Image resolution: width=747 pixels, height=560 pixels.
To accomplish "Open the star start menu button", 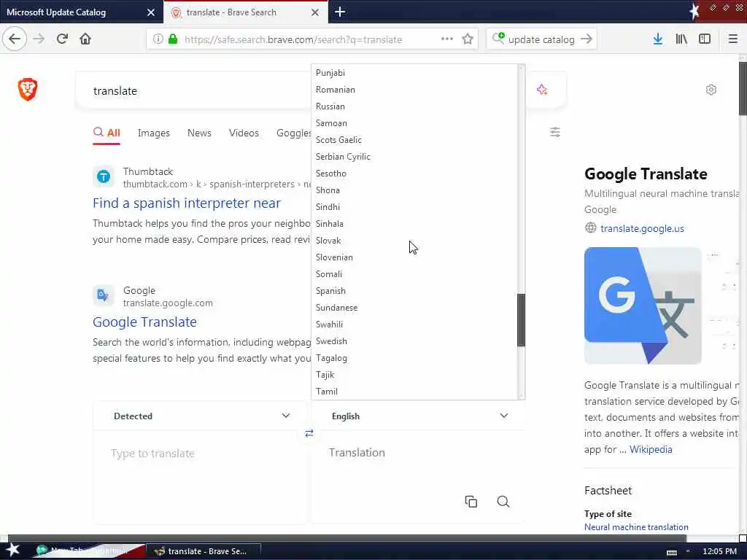I will [12, 550].
